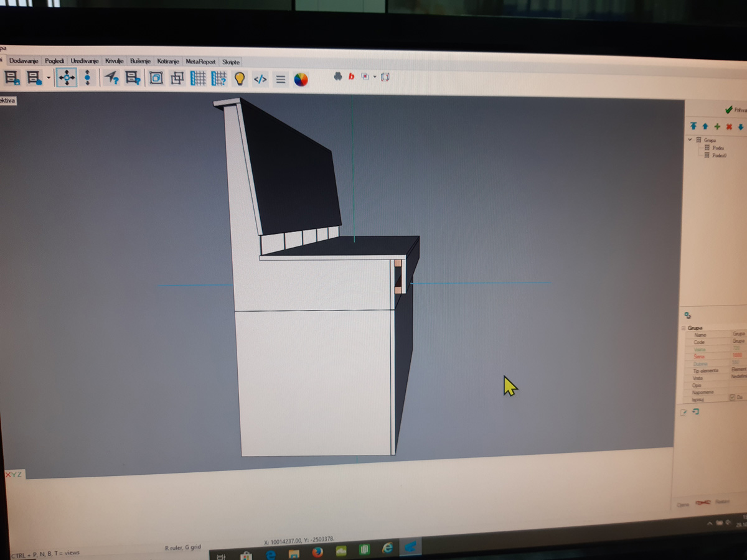Screen dimensions: 747x560
Task: Click the rounded square frame view icon
Action: [x=156, y=78]
